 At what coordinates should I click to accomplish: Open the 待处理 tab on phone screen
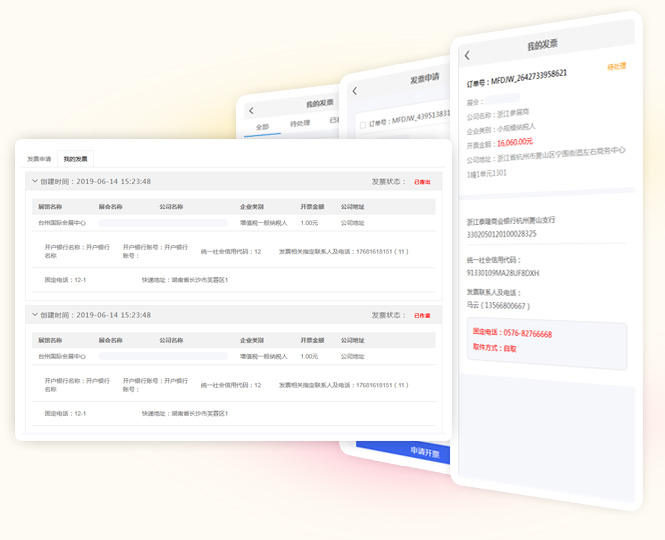tap(299, 124)
